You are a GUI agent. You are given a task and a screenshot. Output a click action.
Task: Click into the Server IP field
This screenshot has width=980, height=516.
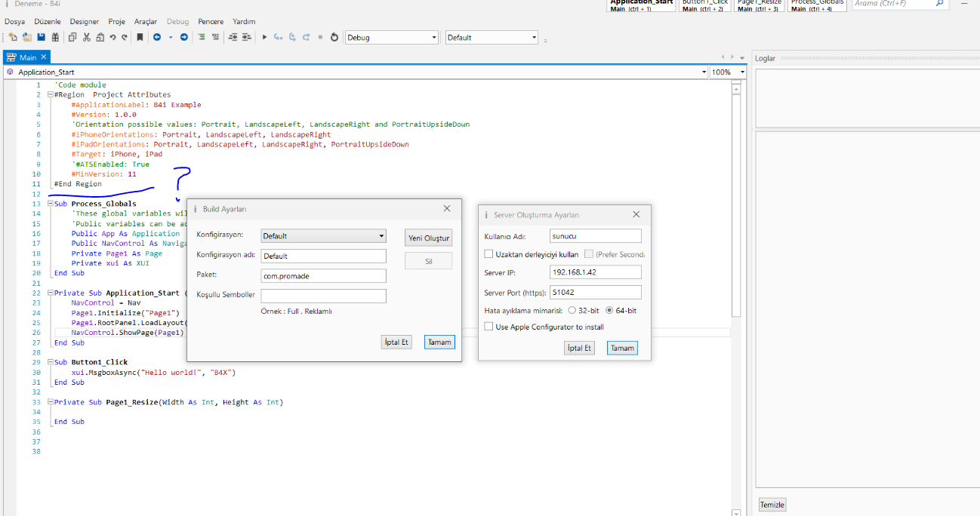point(596,272)
